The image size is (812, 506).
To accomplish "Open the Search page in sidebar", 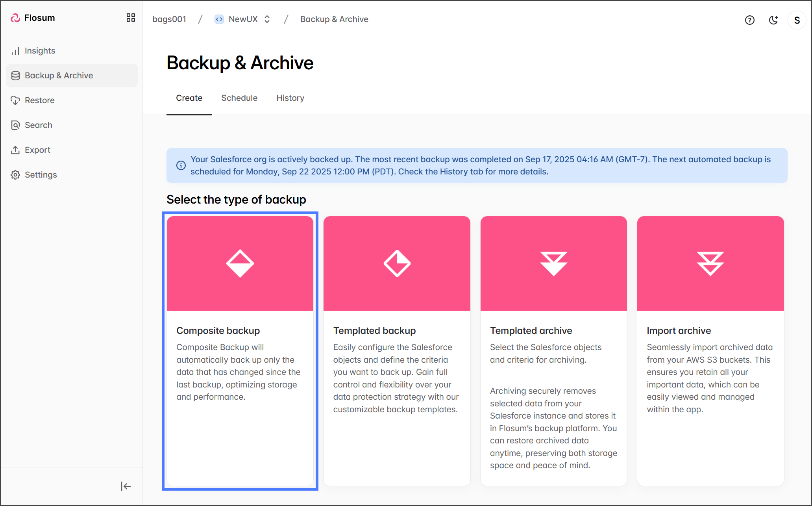I will (38, 125).
